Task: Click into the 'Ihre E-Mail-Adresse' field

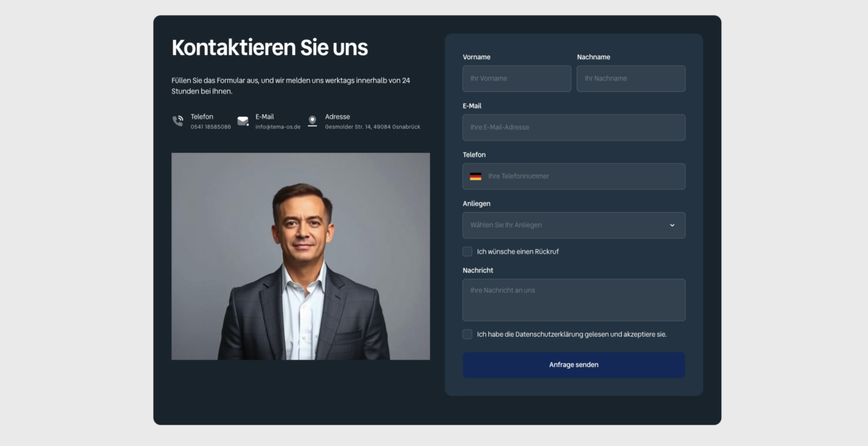Action: [x=574, y=127]
